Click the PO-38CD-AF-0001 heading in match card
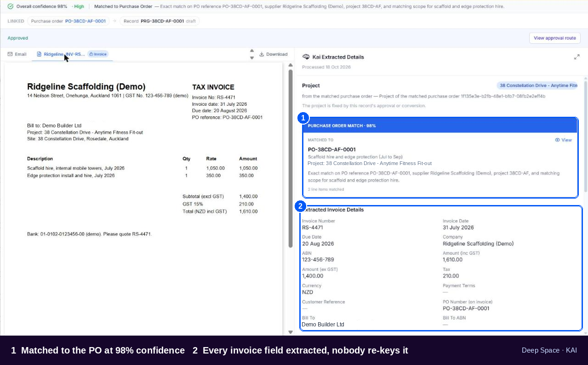 point(332,149)
